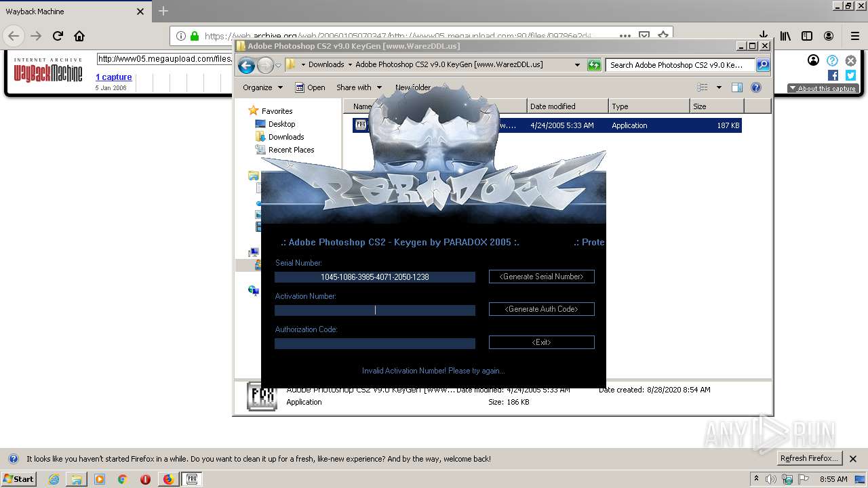Open Opera from the taskbar
The image size is (868, 488).
[145, 479]
